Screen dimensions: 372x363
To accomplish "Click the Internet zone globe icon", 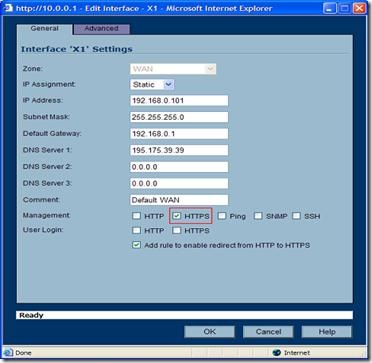I will pyautogui.click(x=277, y=353).
